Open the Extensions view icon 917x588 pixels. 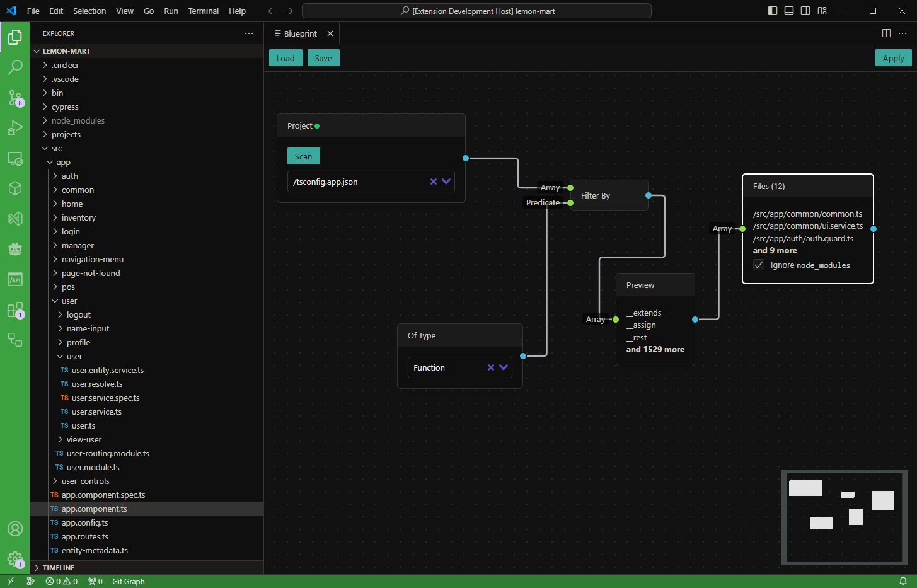[x=15, y=309]
